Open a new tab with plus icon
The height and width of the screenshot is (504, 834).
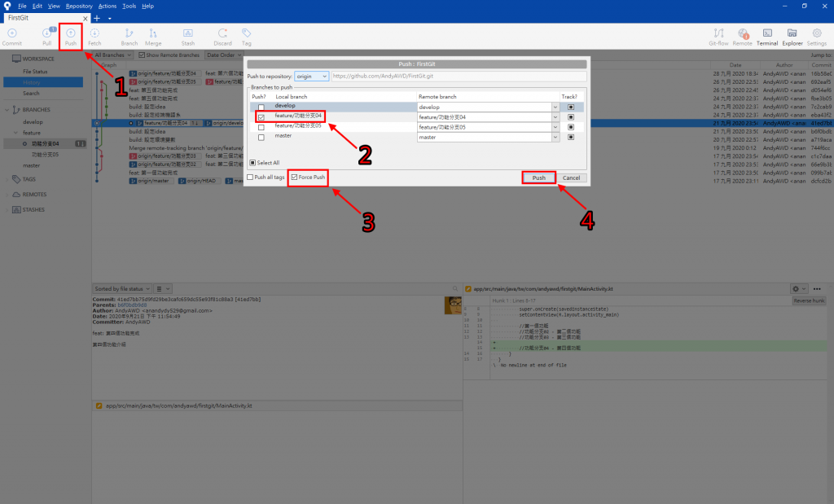(x=97, y=18)
